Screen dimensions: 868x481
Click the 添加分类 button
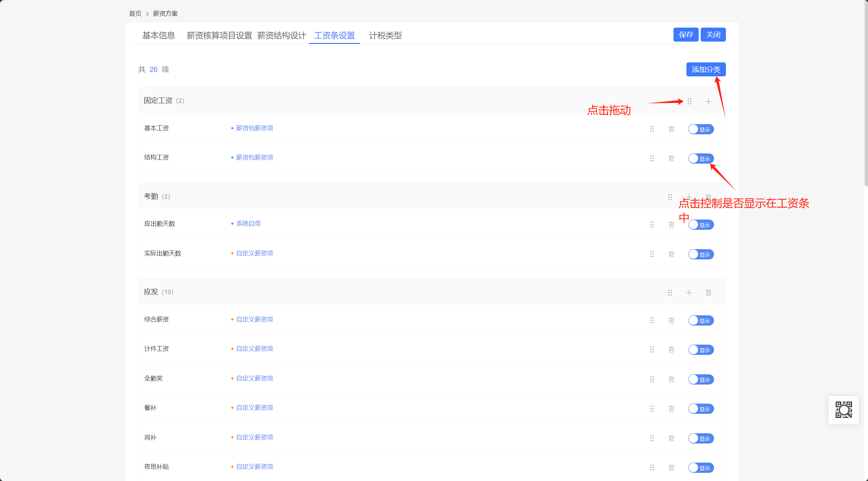[706, 70]
